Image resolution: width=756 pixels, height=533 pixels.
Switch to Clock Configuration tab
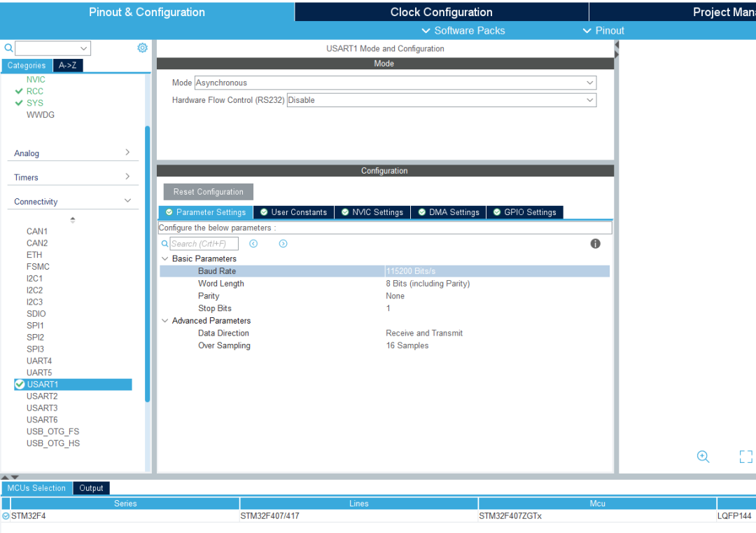tap(442, 12)
